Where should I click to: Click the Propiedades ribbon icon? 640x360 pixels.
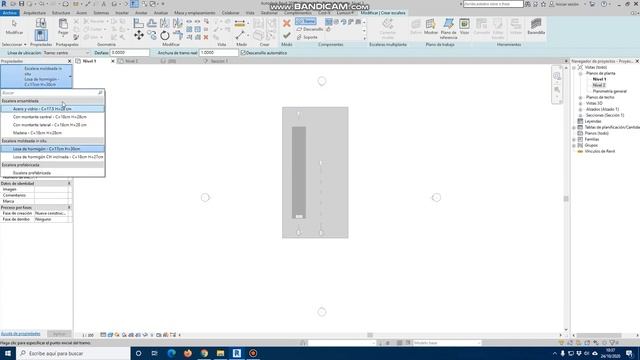(x=41, y=36)
